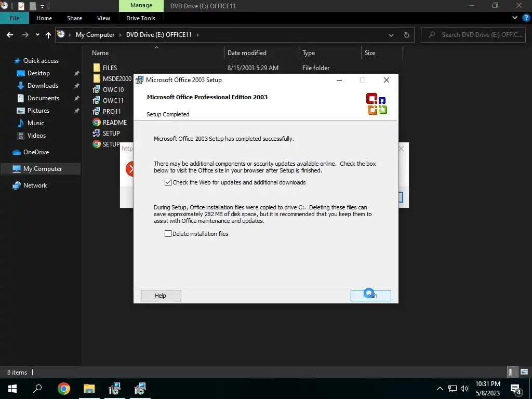Select the OWC10 installer package

[109, 89]
